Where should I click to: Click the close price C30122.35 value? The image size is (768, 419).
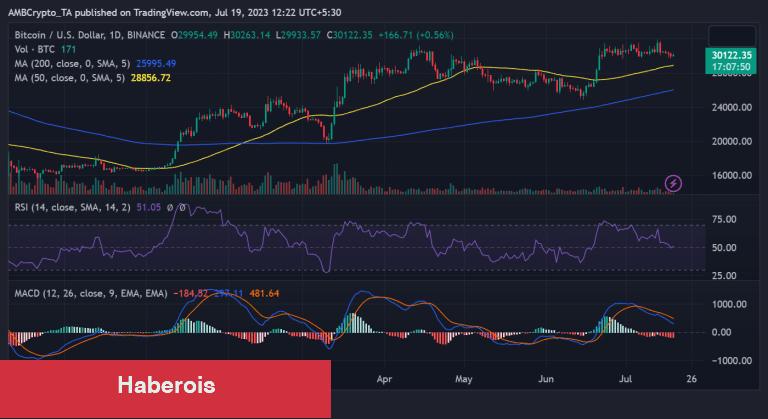coord(350,35)
